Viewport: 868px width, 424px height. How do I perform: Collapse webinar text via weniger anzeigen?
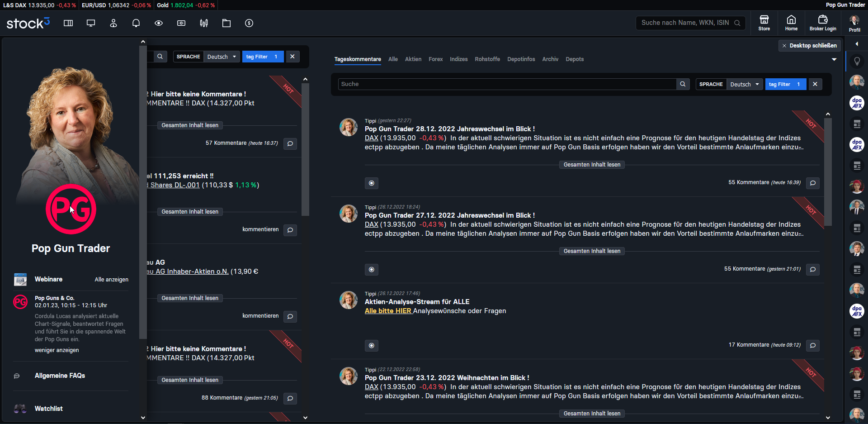(57, 350)
